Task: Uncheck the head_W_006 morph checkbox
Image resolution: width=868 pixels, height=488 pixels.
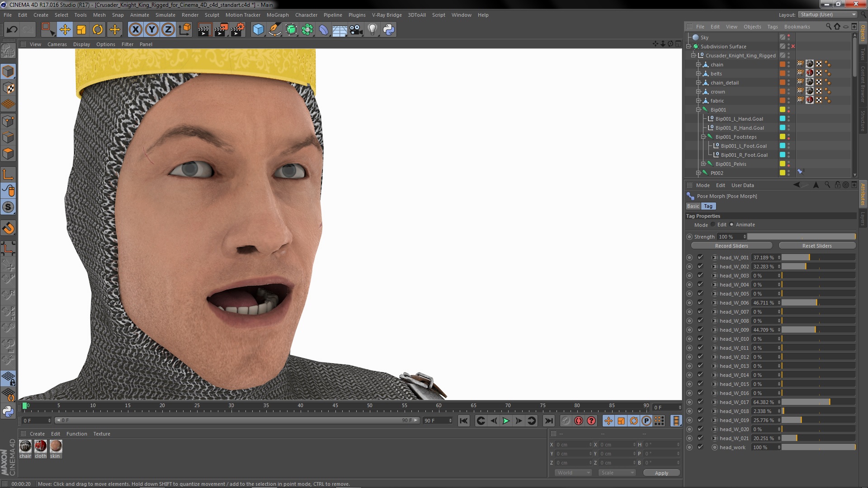Action: pyautogui.click(x=700, y=303)
